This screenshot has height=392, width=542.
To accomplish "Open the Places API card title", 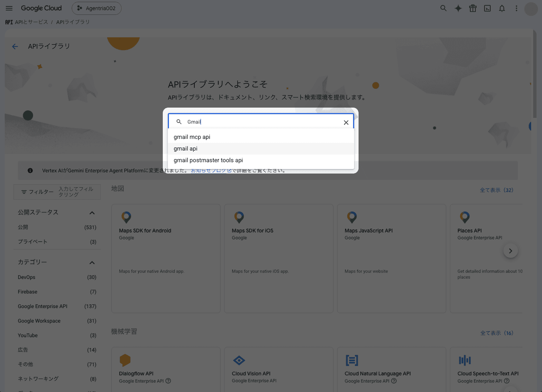I will click(x=469, y=231).
